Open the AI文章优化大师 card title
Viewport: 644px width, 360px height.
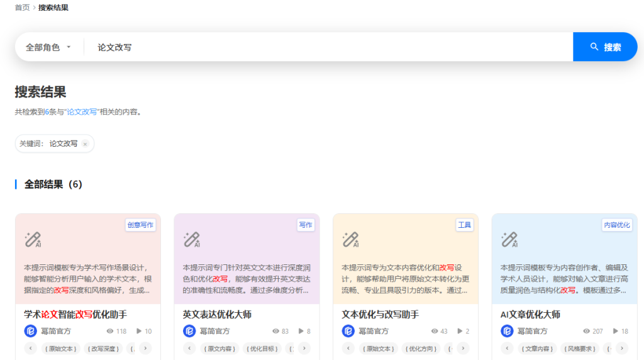[530, 315]
